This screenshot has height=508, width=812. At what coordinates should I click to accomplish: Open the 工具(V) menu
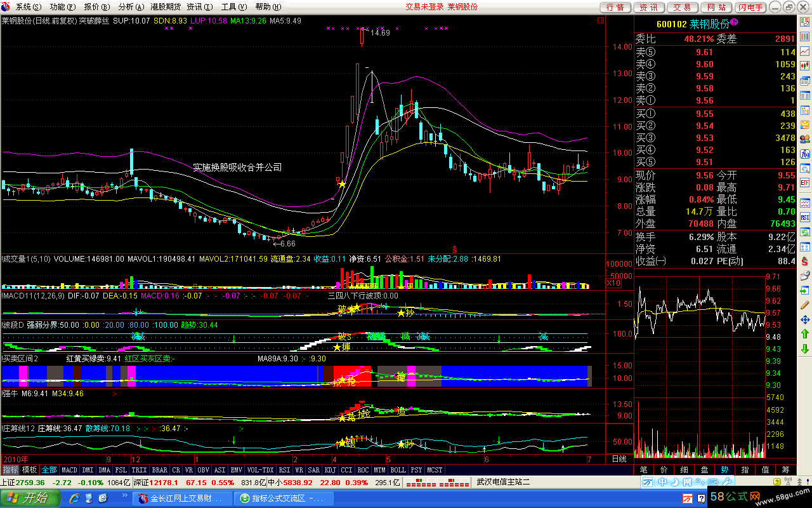click(x=233, y=6)
